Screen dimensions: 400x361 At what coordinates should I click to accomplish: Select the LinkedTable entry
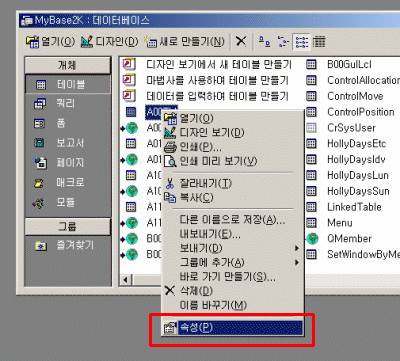pyautogui.click(x=354, y=207)
